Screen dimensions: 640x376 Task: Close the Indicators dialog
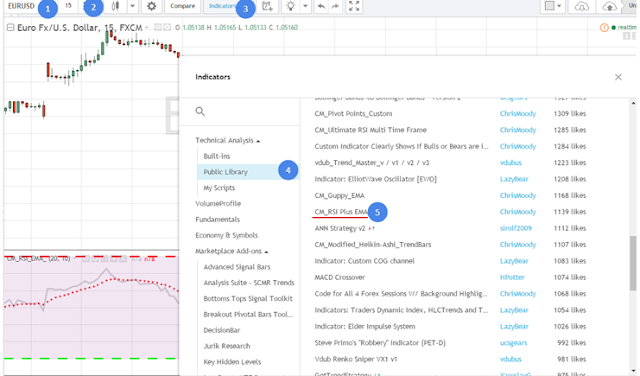618,77
